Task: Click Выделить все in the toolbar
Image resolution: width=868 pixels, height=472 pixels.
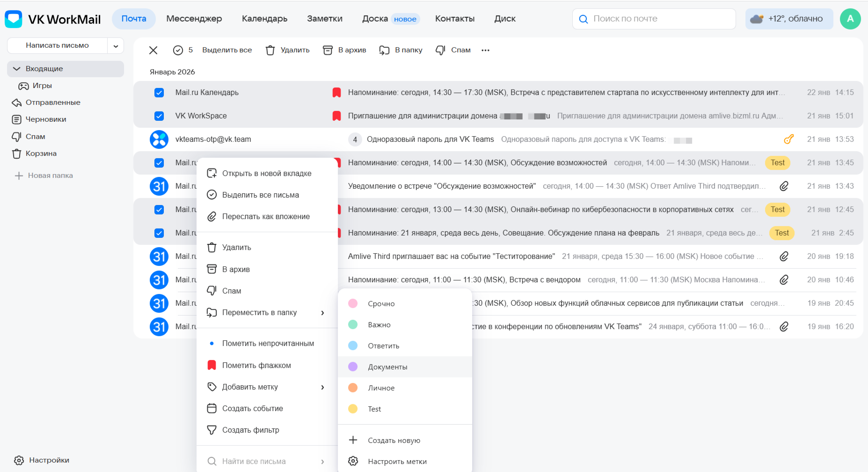Action: click(227, 50)
